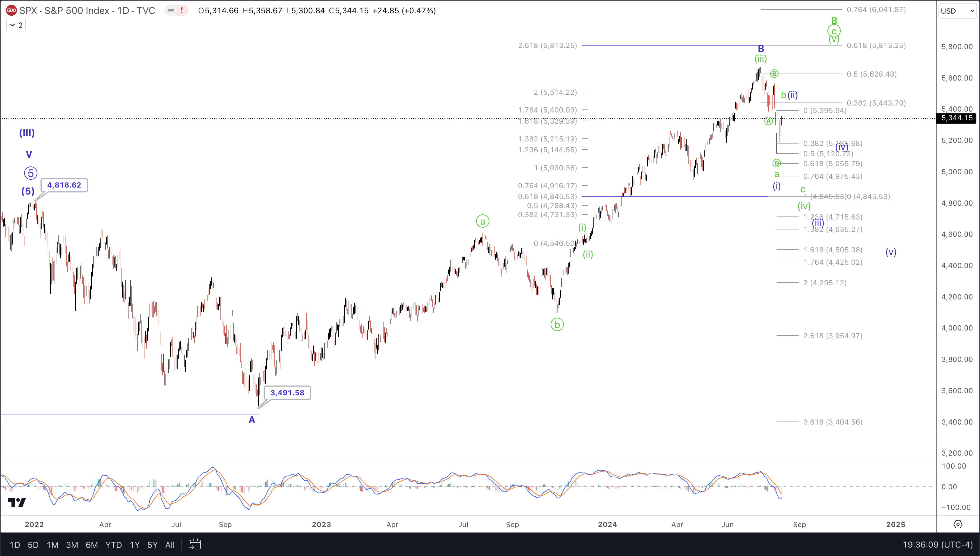Click the 4,818.62 price callout label

click(x=64, y=185)
